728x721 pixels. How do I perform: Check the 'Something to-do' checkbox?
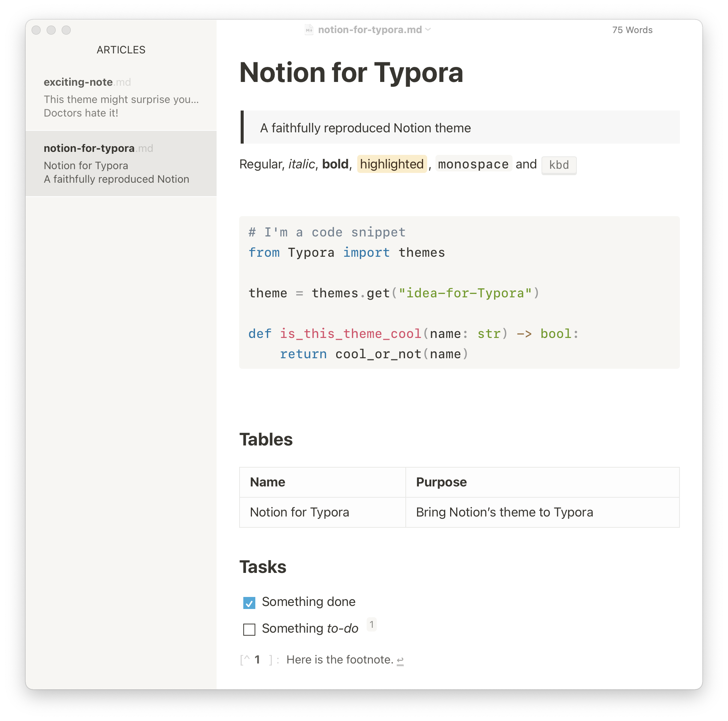(249, 629)
